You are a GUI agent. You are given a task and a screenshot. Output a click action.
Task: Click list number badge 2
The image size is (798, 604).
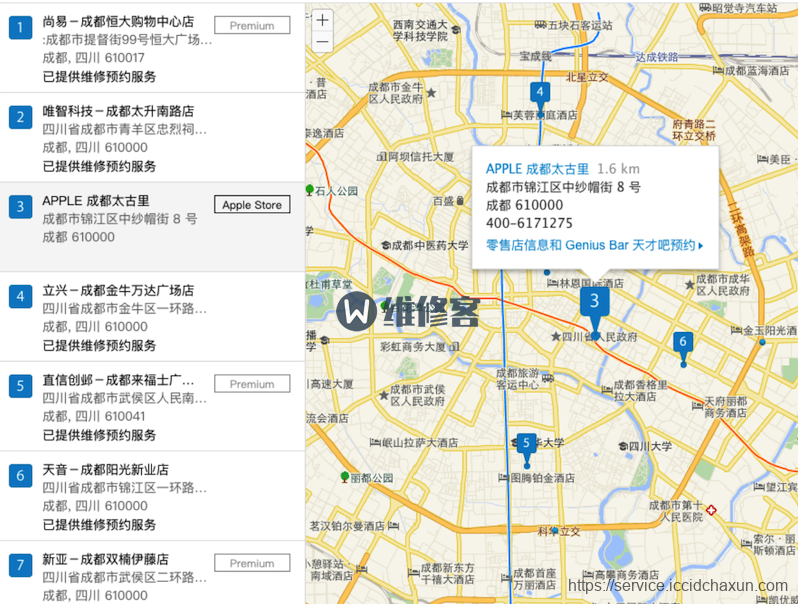coord(20,117)
